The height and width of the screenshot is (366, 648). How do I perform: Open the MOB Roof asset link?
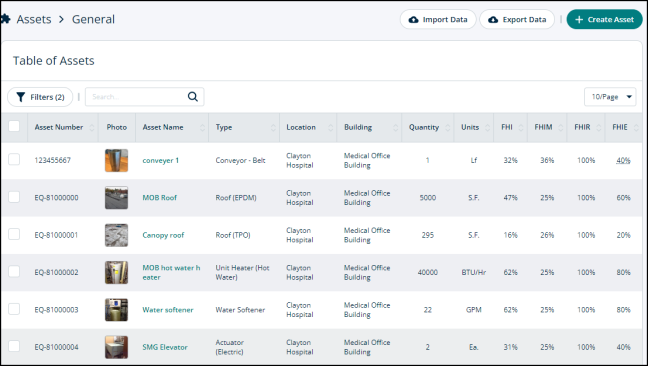160,197
